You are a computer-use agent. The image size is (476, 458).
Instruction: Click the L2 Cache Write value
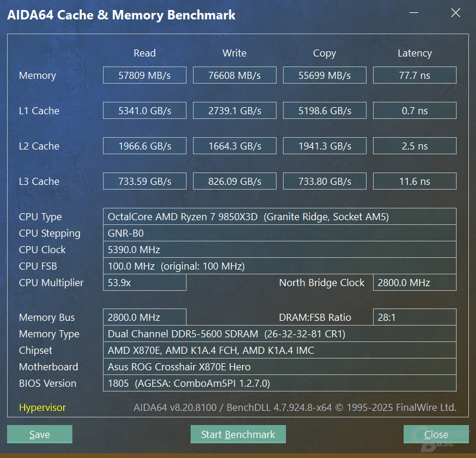(x=234, y=146)
